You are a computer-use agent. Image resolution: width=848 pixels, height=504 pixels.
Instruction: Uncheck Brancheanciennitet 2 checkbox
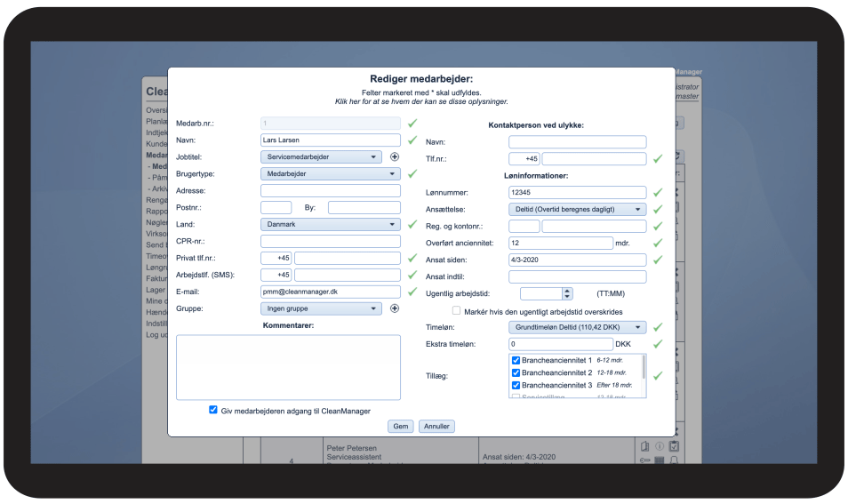(x=516, y=372)
